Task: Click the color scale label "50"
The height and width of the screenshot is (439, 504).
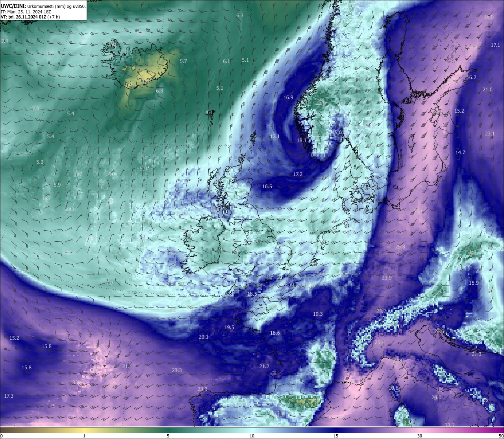Action: tap(501, 436)
